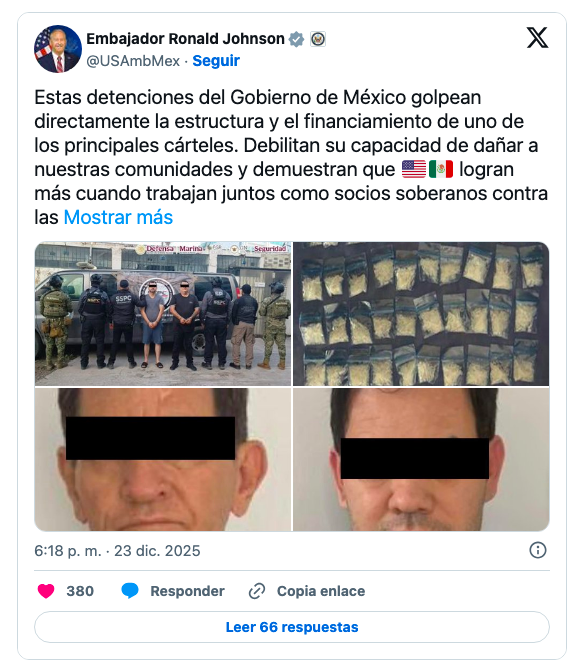Click the X logo icon

[537, 38]
